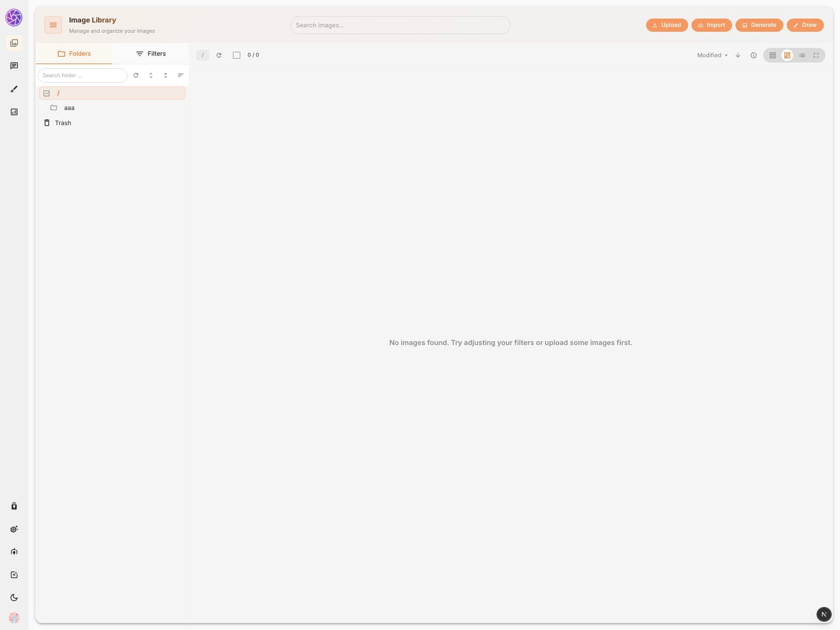This screenshot has width=840, height=630.
Task: Open the chat sidebar icon
Action: pyautogui.click(x=14, y=66)
